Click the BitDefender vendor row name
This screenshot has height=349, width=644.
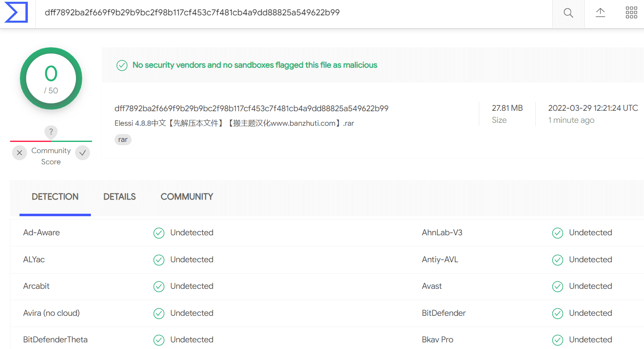point(444,313)
